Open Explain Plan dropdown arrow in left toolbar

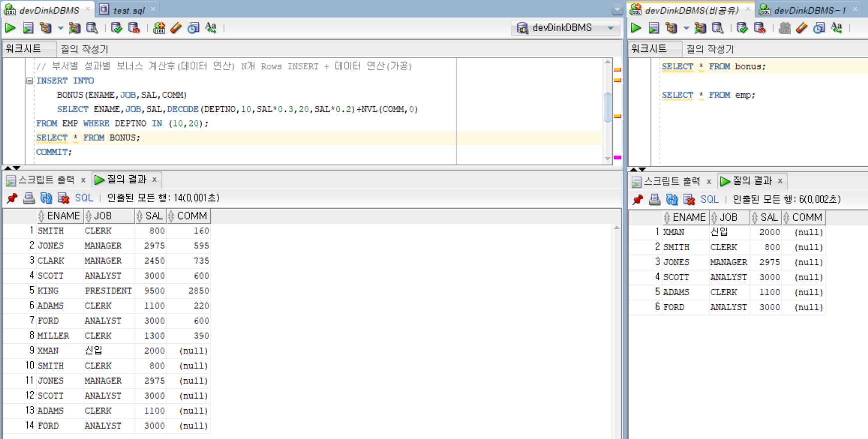coord(60,28)
